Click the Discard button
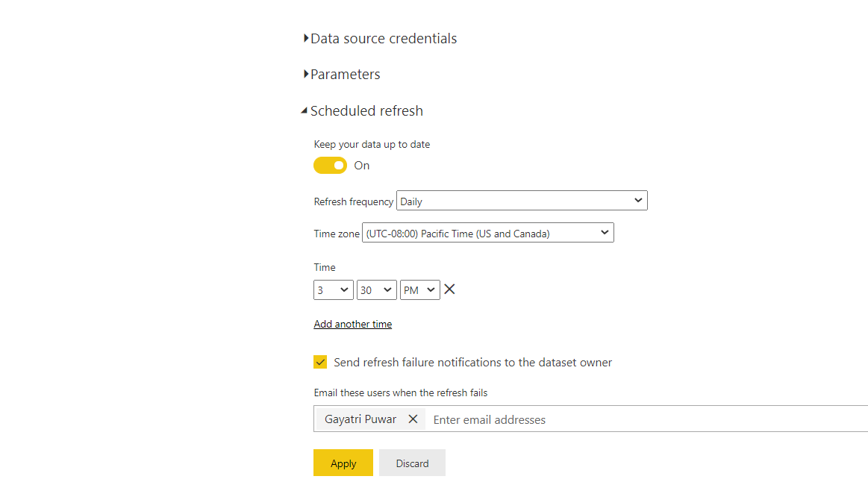Screen dimensions: 868x488 pyautogui.click(x=412, y=463)
